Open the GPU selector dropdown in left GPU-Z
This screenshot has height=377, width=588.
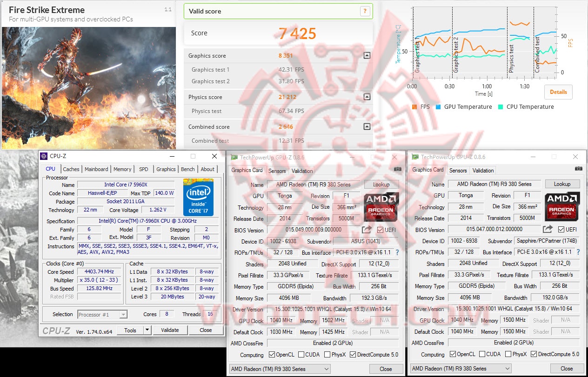280,369
